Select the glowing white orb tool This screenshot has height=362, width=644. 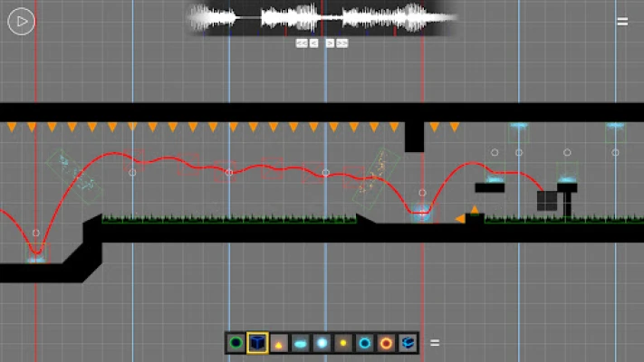click(x=322, y=343)
